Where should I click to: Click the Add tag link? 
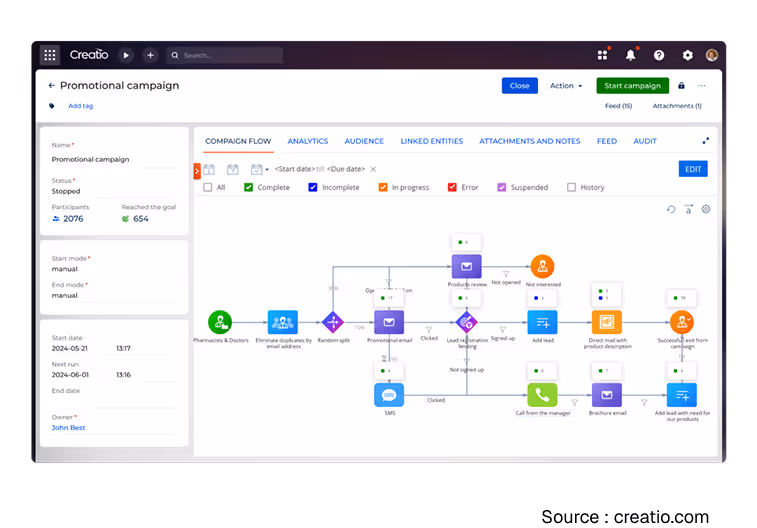(x=81, y=106)
